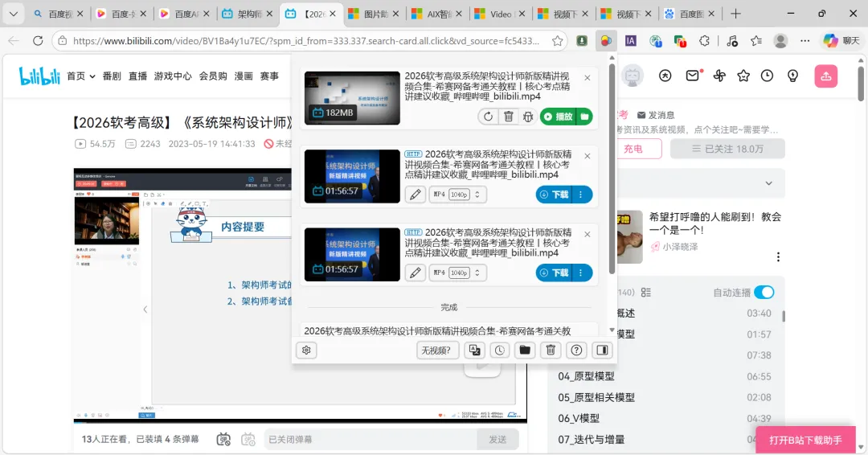Screen dimensions: 868x455
Task: Open MP4 1040p quality selector on second HTTP entry
Action: tap(458, 273)
